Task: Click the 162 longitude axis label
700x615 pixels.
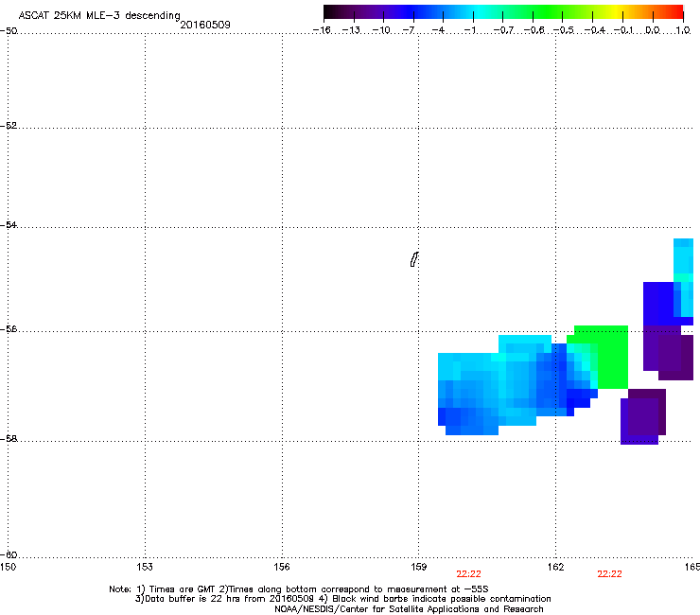Action: (556, 567)
